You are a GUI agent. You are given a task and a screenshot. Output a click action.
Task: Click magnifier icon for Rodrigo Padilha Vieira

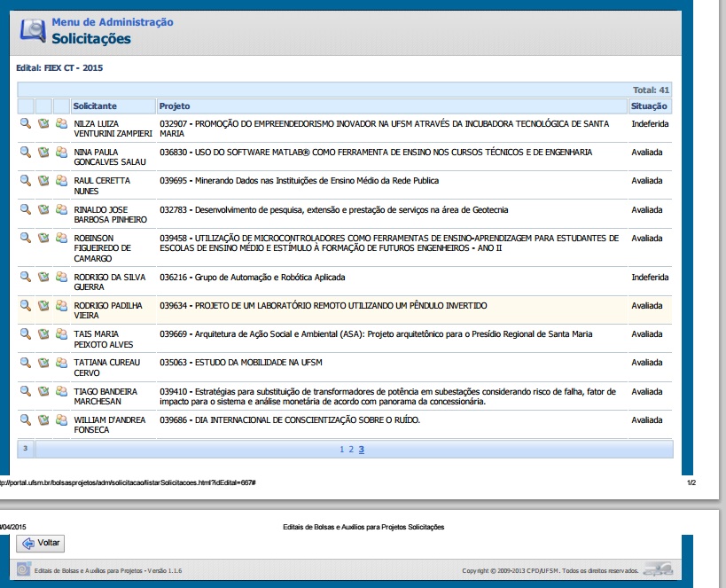pyautogui.click(x=26, y=306)
